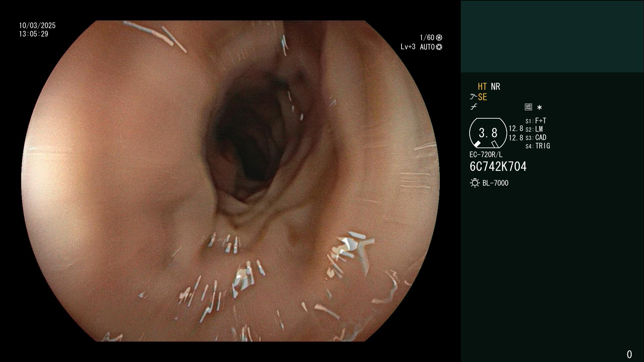Click the BL-7000 light source label
Screen dimensions: 644x362
[x=495, y=183]
